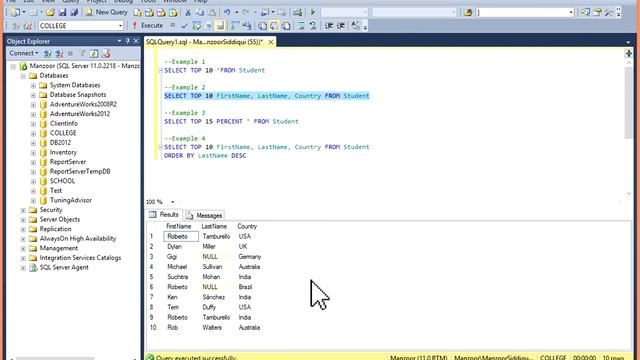Click the FirstName column header

point(178,226)
